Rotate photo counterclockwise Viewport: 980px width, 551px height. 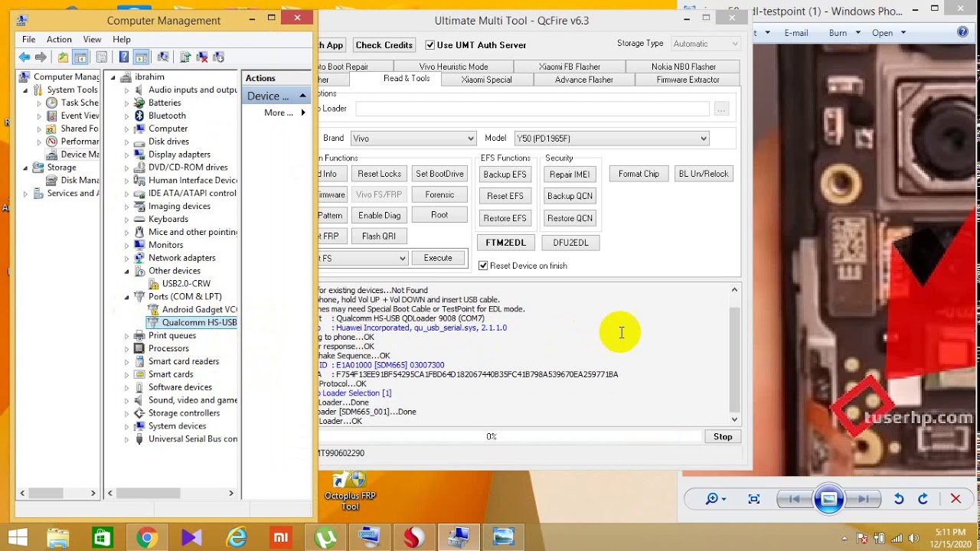click(899, 499)
